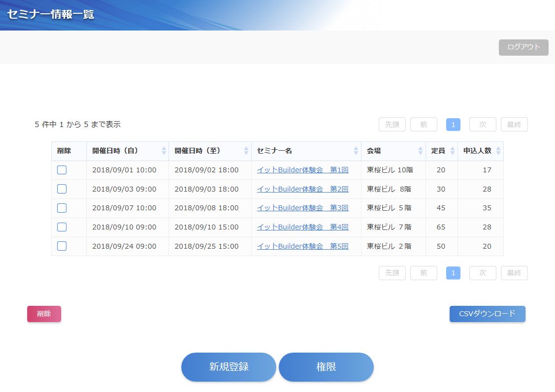
Task: Select page 1 in top pagination
Action: [453, 125]
